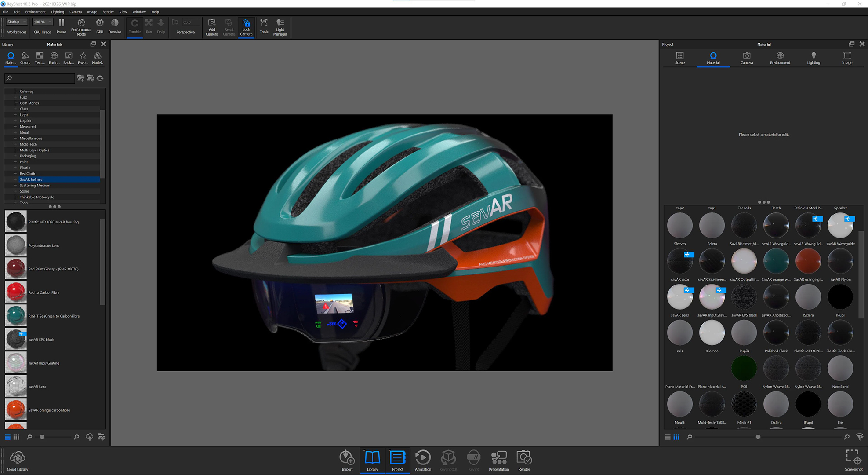Select the savAR SeaGreen project material swatch
This screenshot has height=475, width=868.
[x=712, y=261]
